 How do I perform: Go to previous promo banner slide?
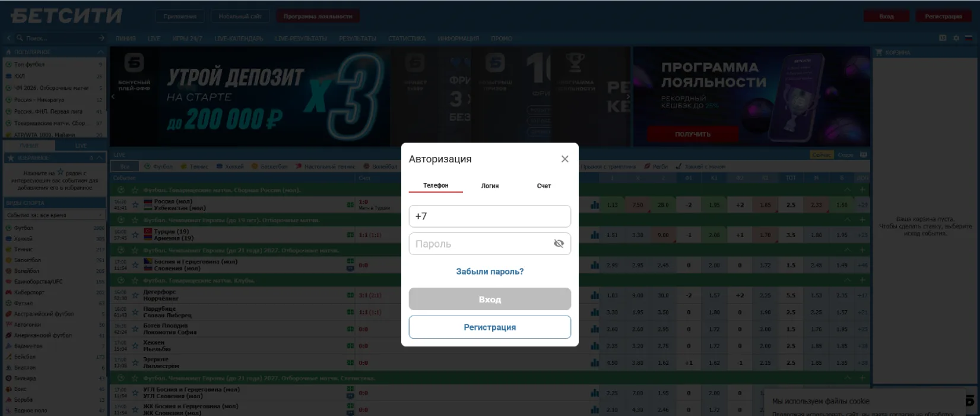pyautogui.click(x=113, y=96)
